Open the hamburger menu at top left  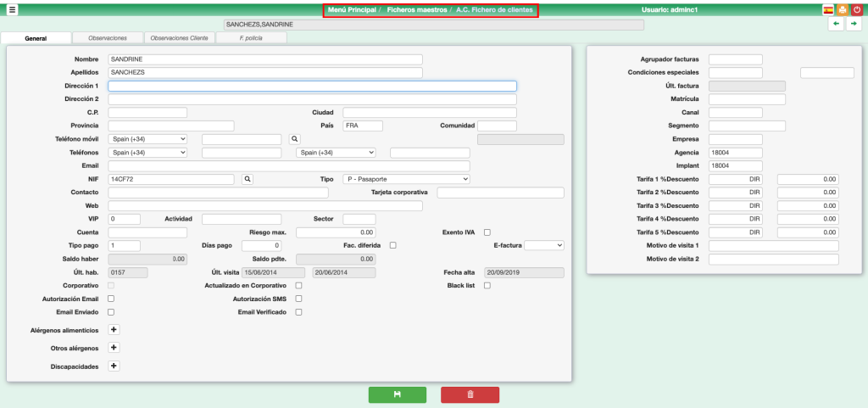(x=12, y=10)
